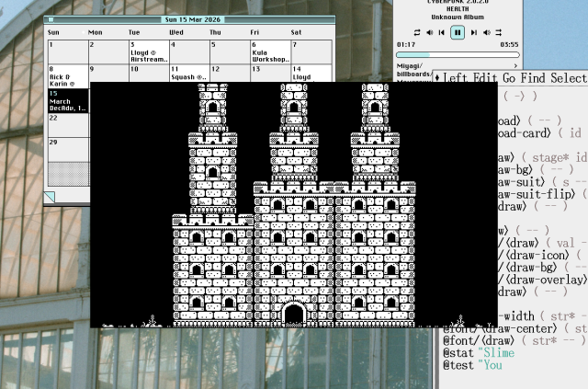Screen dimensions: 588x389
Task: Select day 10 in the calendar
Action: 149,74
